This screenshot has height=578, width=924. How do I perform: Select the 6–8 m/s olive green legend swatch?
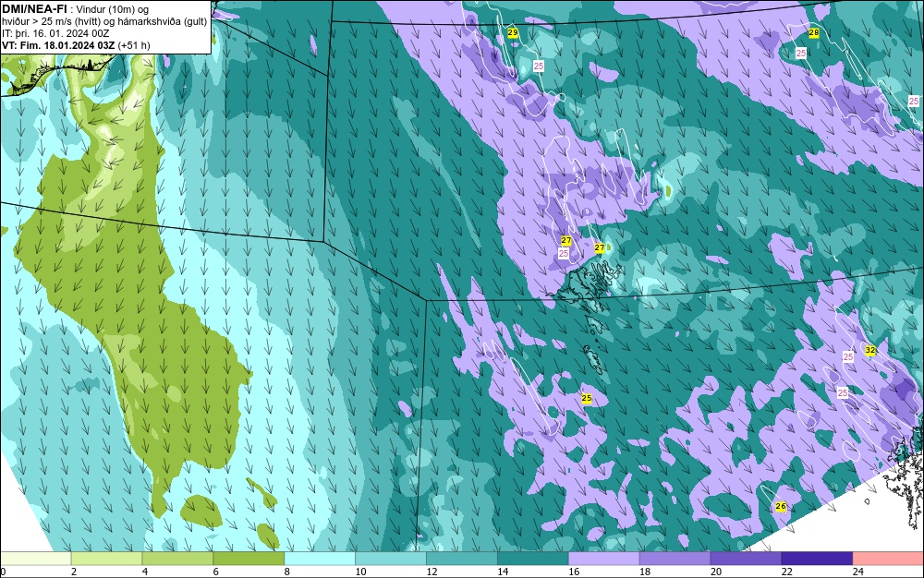[x=249, y=558]
